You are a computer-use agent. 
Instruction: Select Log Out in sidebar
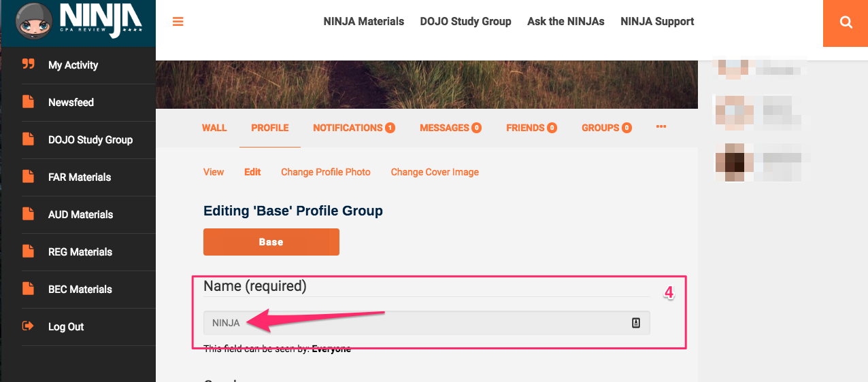(66, 327)
